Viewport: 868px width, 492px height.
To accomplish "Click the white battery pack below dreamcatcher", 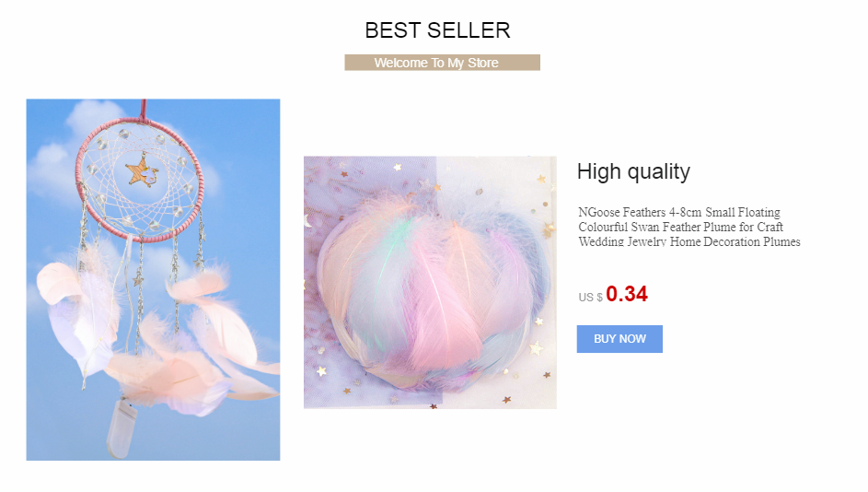I will point(122,428).
